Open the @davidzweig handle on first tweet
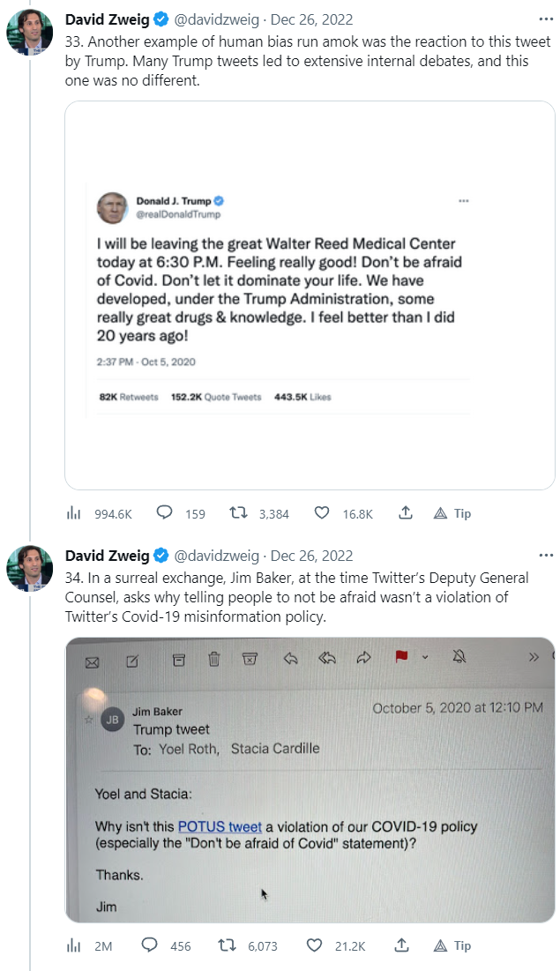This screenshot has height=971, width=560. [216, 18]
